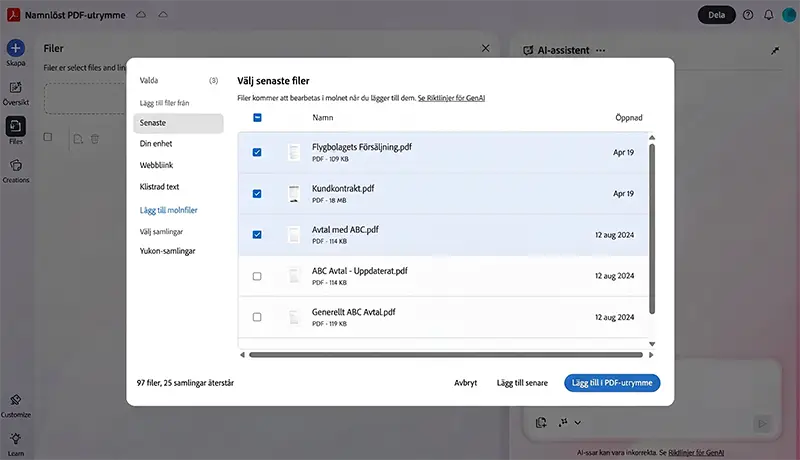800x460 pixels.
Task: Click the sparkle prompt icon in chat box
Action: [x=563, y=422]
